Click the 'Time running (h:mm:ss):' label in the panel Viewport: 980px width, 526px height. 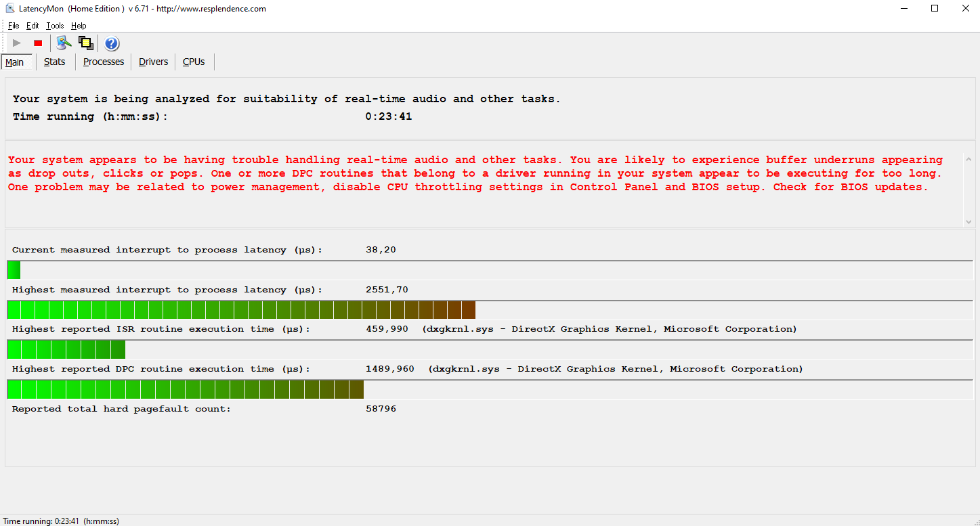coord(90,116)
